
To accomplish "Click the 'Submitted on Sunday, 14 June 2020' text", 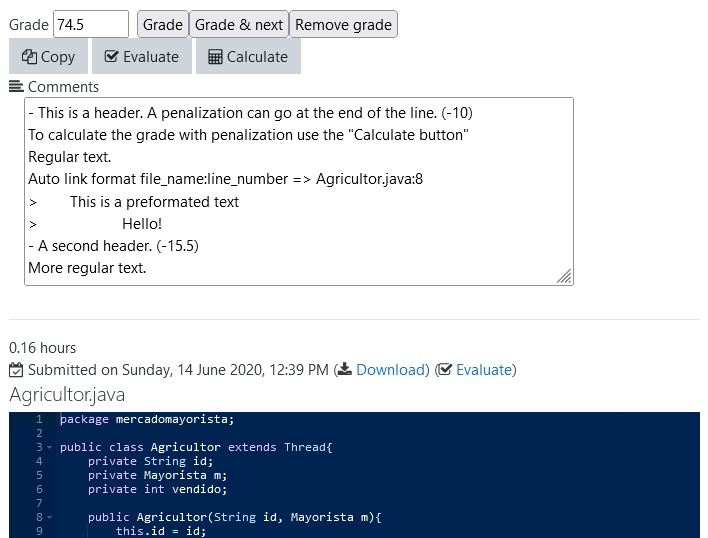I will click(x=145, y=370).
